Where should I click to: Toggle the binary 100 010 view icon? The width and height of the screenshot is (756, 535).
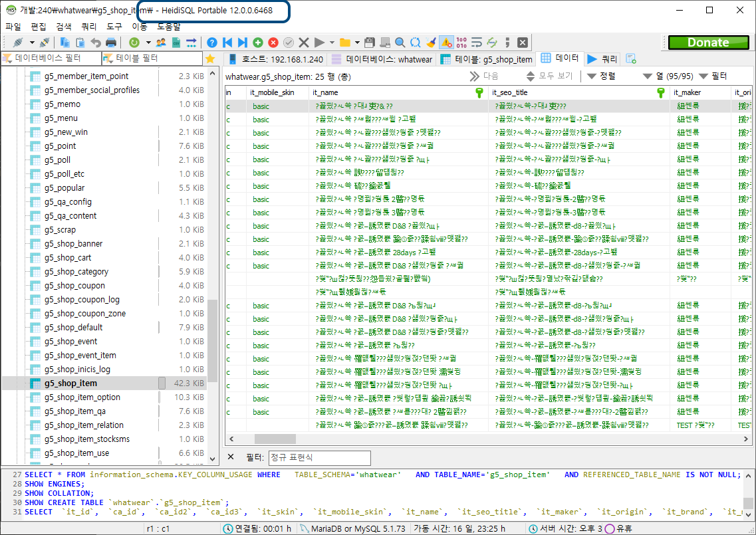coord(461,43)
